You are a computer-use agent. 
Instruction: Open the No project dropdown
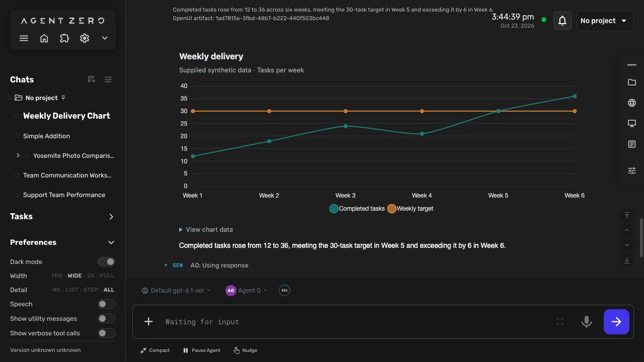pos(605,21)
